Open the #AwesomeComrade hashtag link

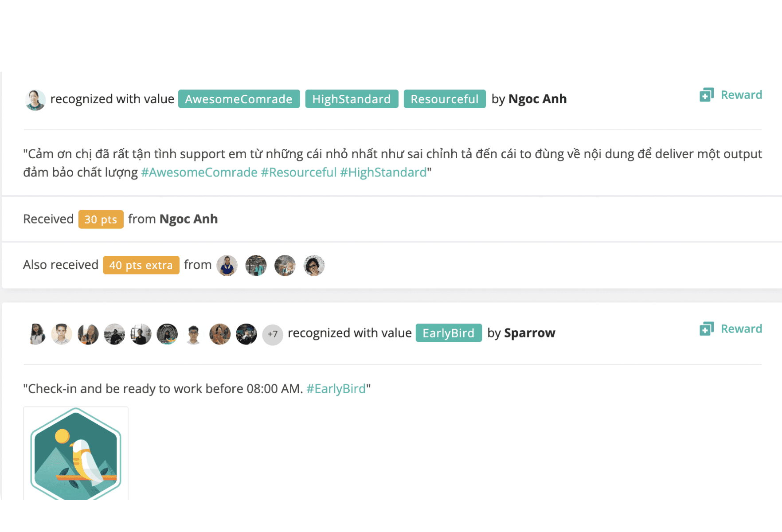[199, 172]
